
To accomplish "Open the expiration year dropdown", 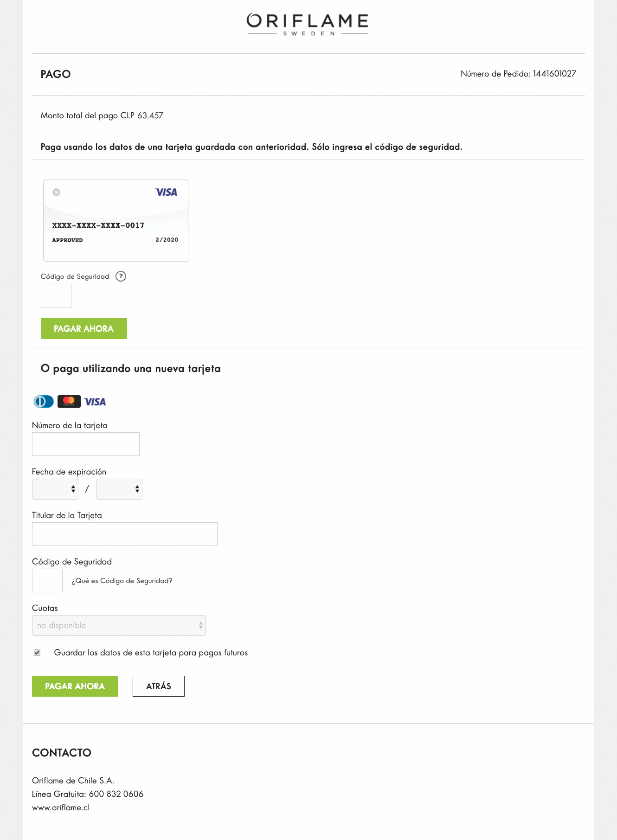I will tap(119, 489).
